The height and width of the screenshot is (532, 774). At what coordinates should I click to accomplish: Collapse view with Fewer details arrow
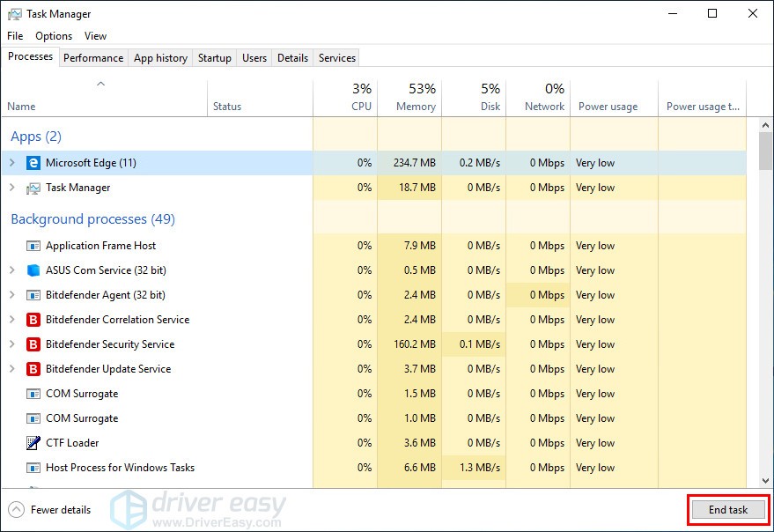tap(16, 510)
